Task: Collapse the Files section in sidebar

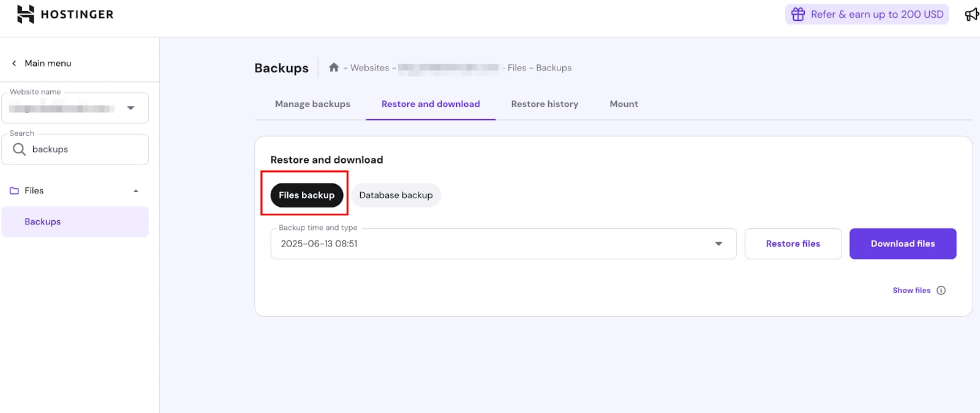Action: [136, 191]
